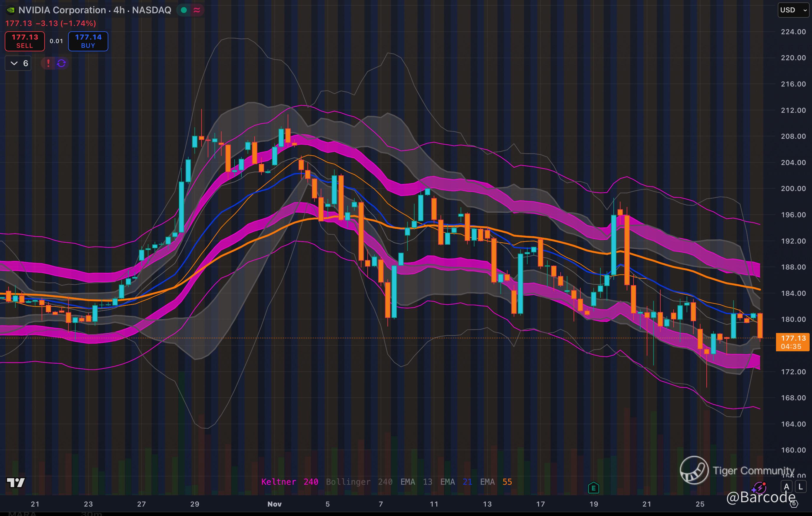The image size is (812, 516).
Task: Toggle log scale L button
Action: [800, 487]
